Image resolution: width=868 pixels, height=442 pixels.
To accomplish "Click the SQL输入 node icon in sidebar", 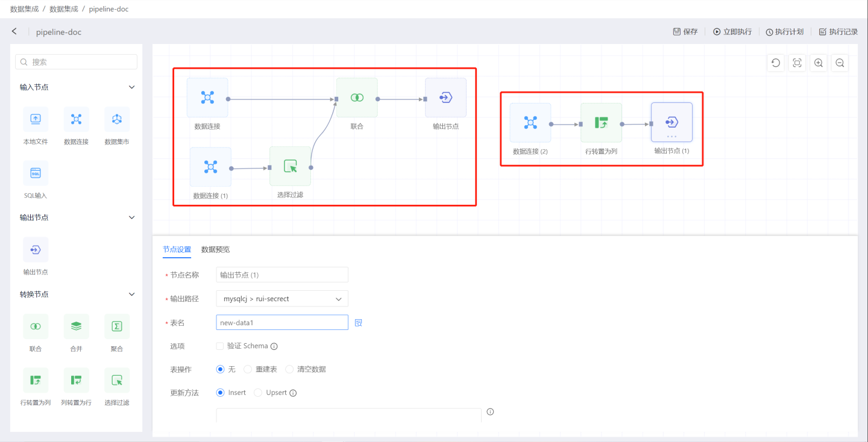I will click(x=36, y=173).
